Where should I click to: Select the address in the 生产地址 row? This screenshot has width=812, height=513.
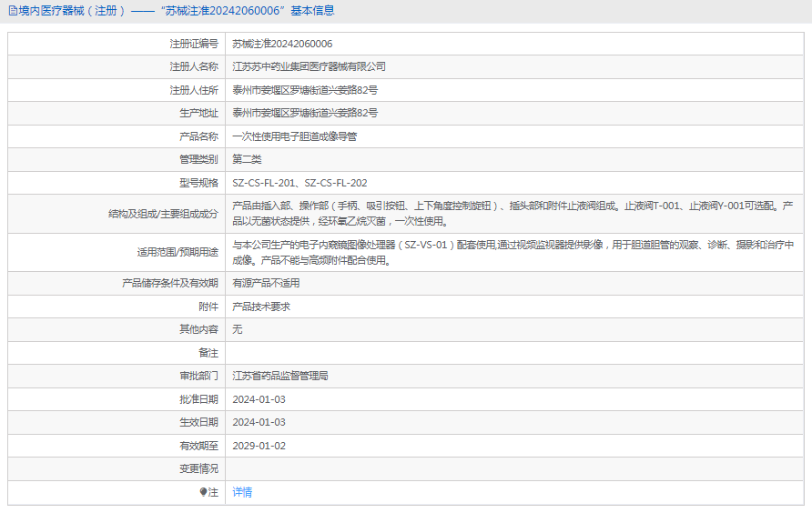[305, 113]
